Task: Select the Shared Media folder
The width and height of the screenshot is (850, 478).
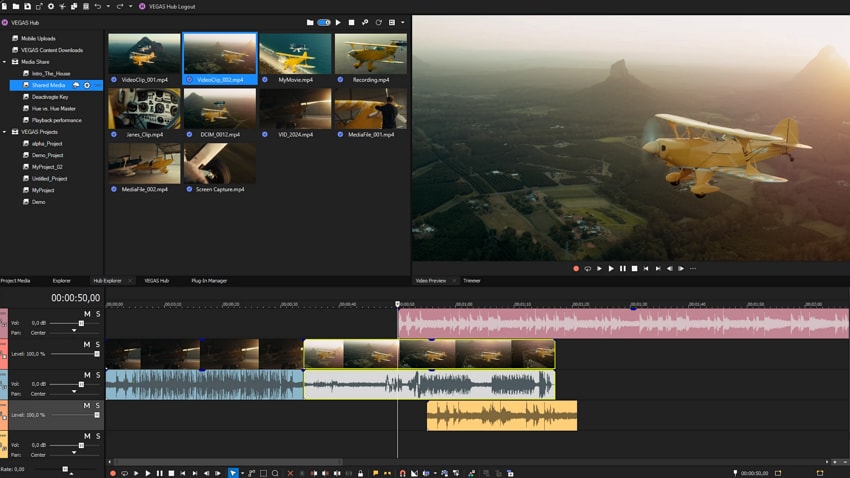Action: 48,85
